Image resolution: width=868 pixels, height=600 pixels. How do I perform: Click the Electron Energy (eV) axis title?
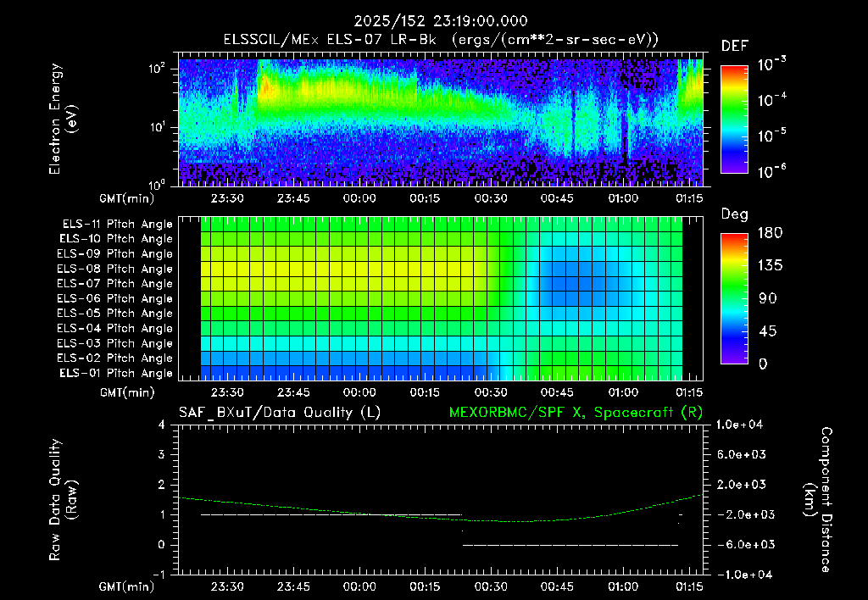tap(63, 119)
